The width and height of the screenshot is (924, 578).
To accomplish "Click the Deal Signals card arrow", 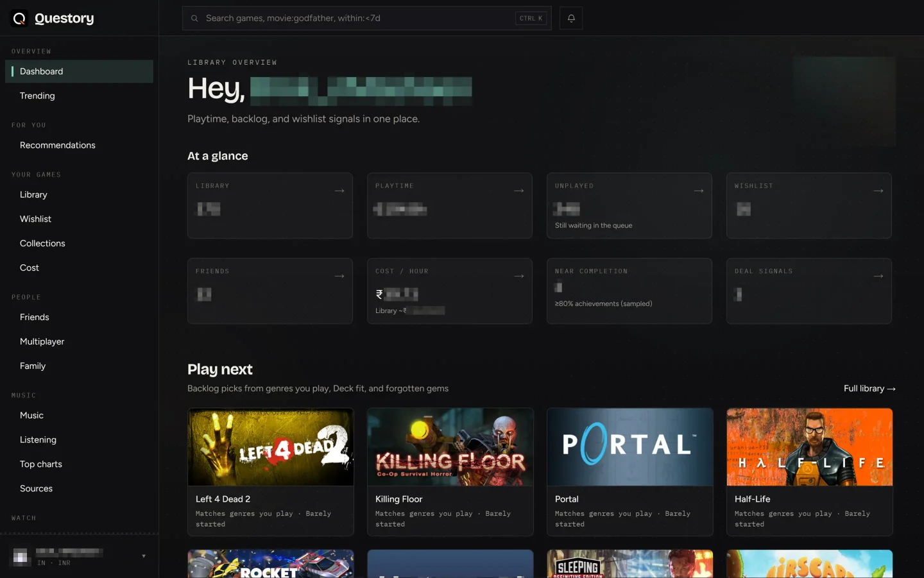I will point(878,276).
